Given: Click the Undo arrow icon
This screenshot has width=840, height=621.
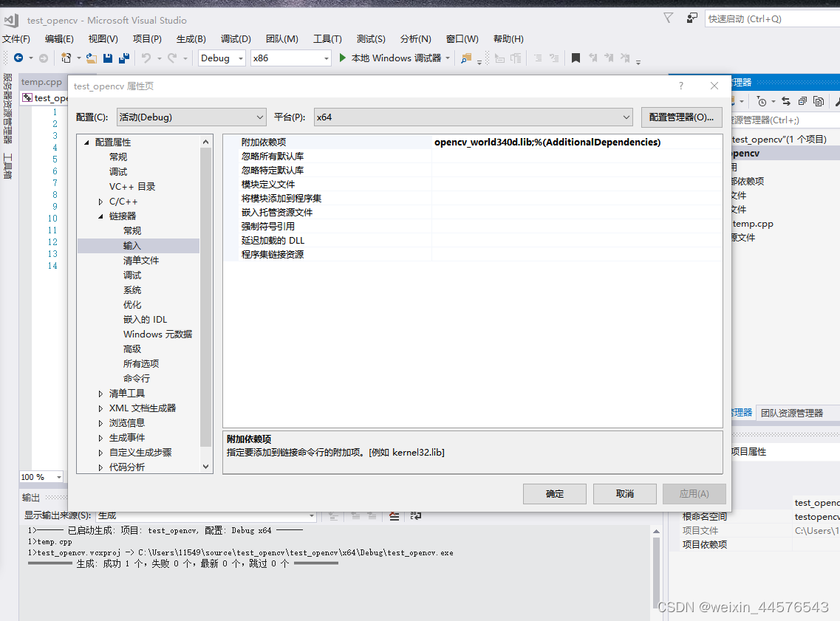Looking at the screenshot, I should (x=146, y=58).
